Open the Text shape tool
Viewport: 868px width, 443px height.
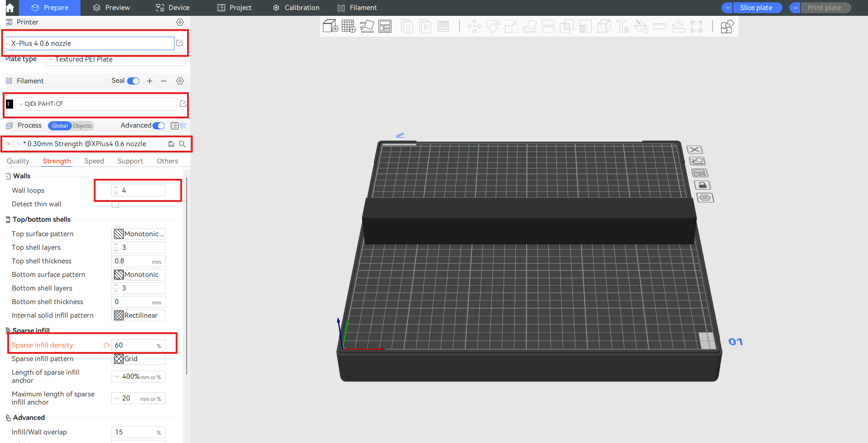click(x=623, y=27)
